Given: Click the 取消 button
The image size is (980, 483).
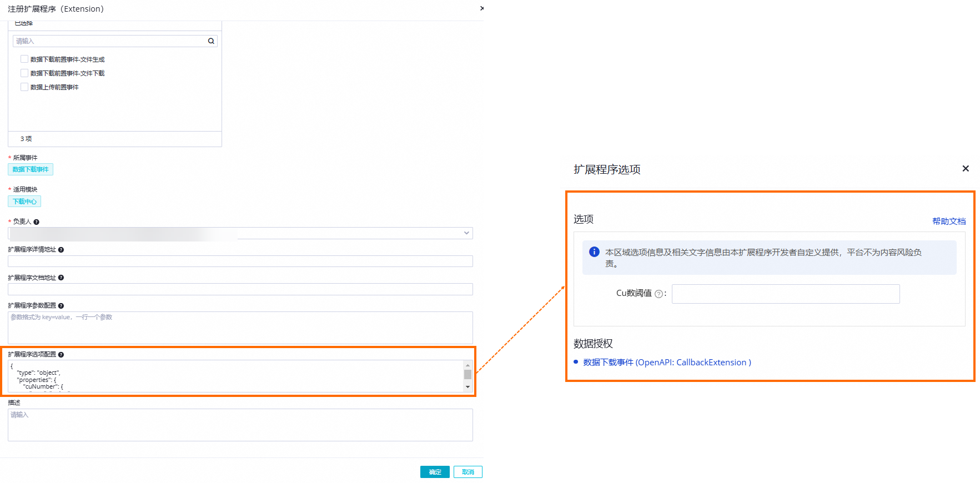Looking at the screenshot, I should [x=468, y=472].
